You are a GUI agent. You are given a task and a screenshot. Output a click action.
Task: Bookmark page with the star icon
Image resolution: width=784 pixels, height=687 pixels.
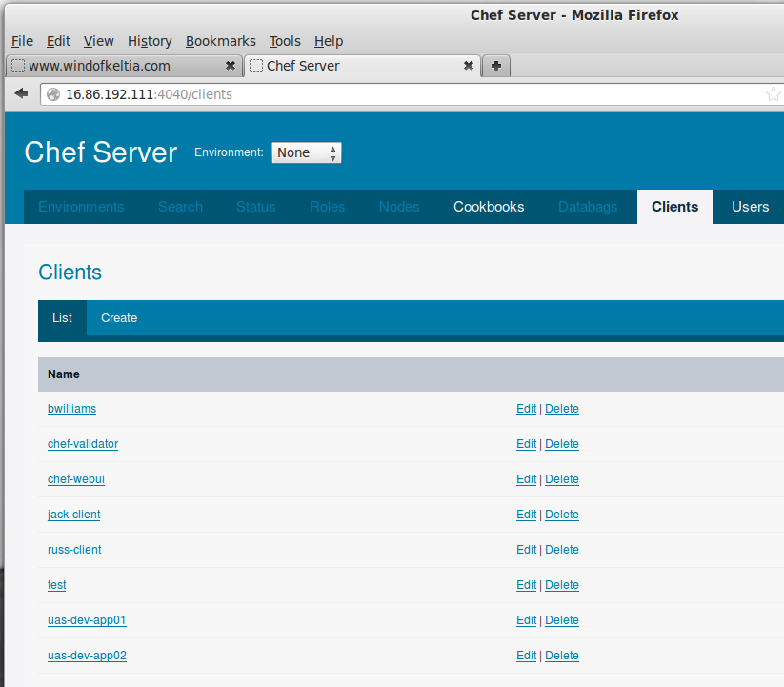[773, 94]
